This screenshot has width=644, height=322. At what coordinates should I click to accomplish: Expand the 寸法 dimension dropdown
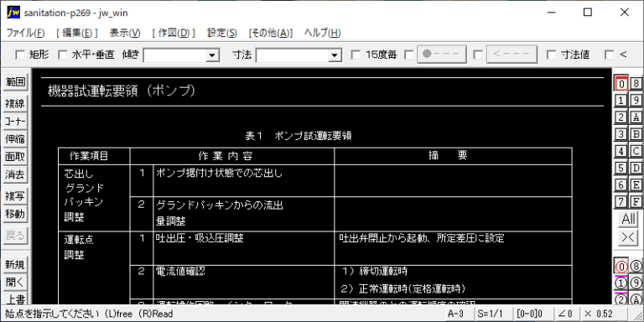point(335,55)
